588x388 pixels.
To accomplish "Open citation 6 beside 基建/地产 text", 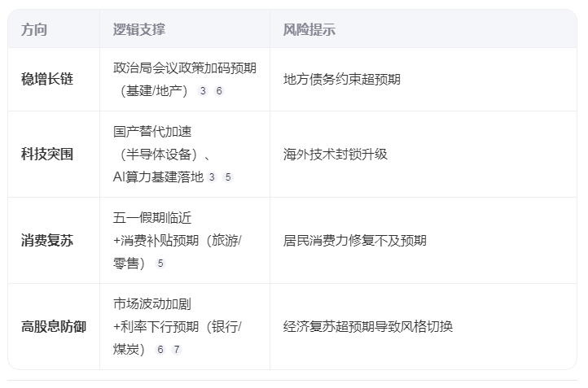I will [x=219, y=90].
